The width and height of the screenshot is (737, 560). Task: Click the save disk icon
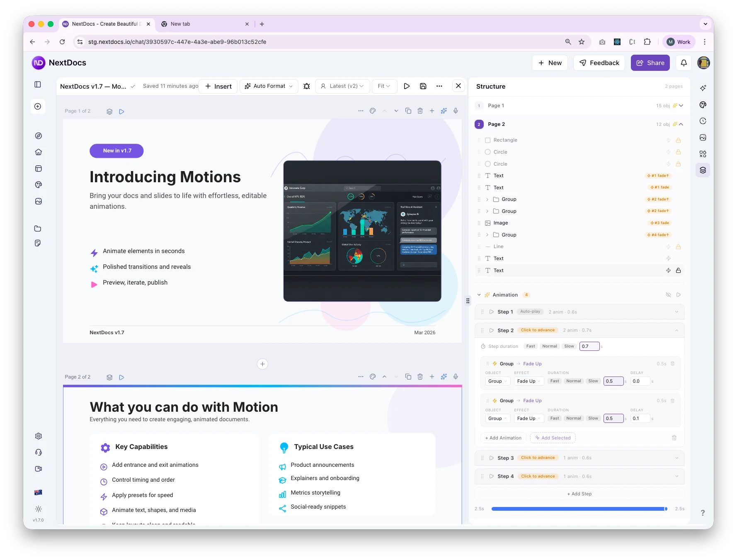(423, 86)
